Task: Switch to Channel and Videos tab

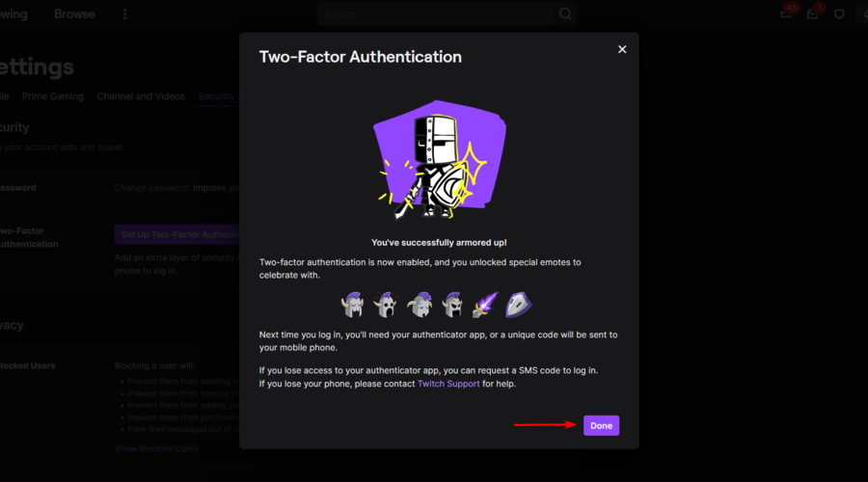Action: point(141,96)
